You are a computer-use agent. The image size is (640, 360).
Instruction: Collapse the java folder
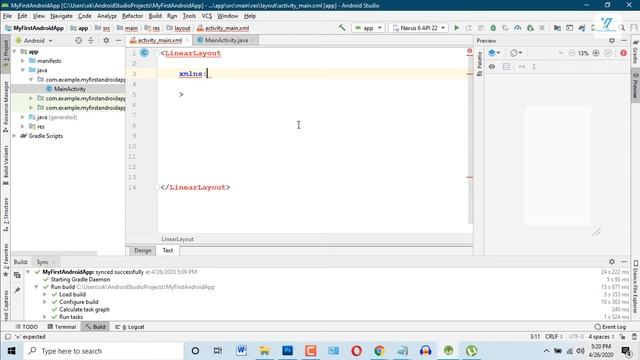[23, 70]
